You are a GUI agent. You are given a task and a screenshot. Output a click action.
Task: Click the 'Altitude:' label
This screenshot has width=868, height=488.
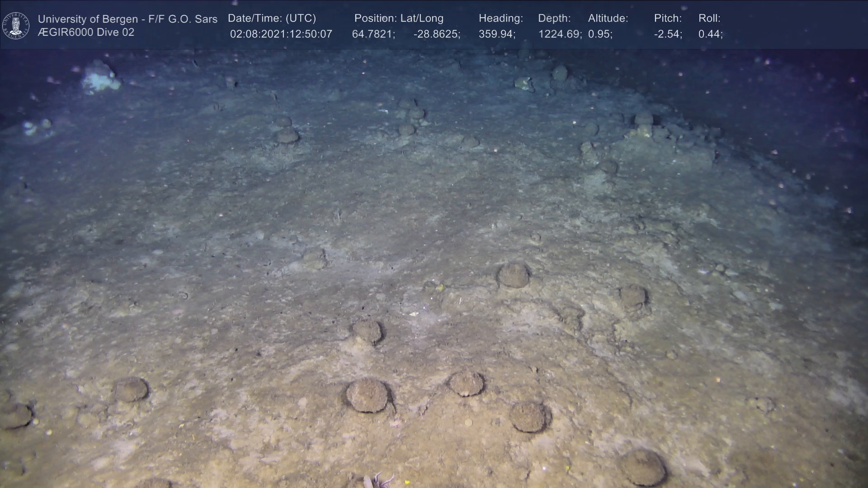608,19
